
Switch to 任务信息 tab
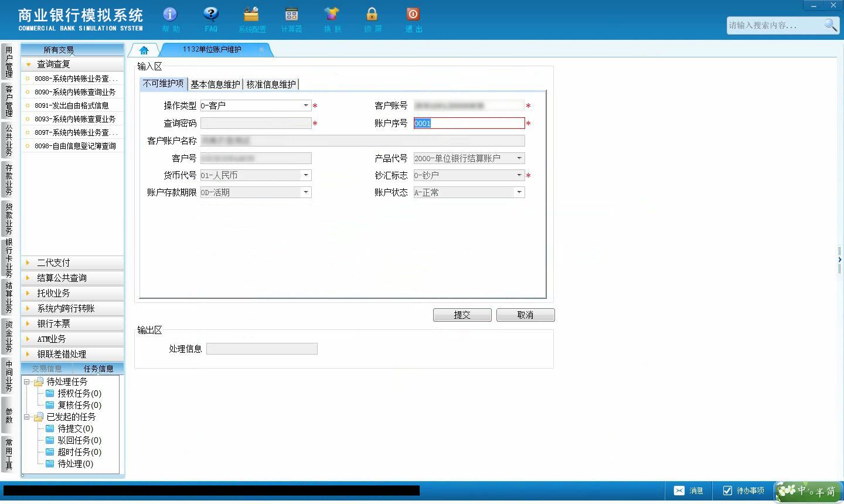[x=98, y=369]
